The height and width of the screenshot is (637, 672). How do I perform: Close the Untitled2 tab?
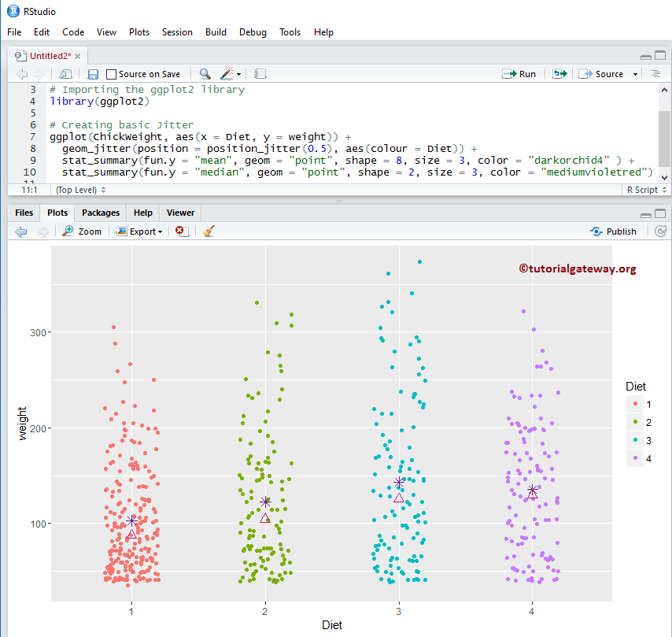[78, 56]
